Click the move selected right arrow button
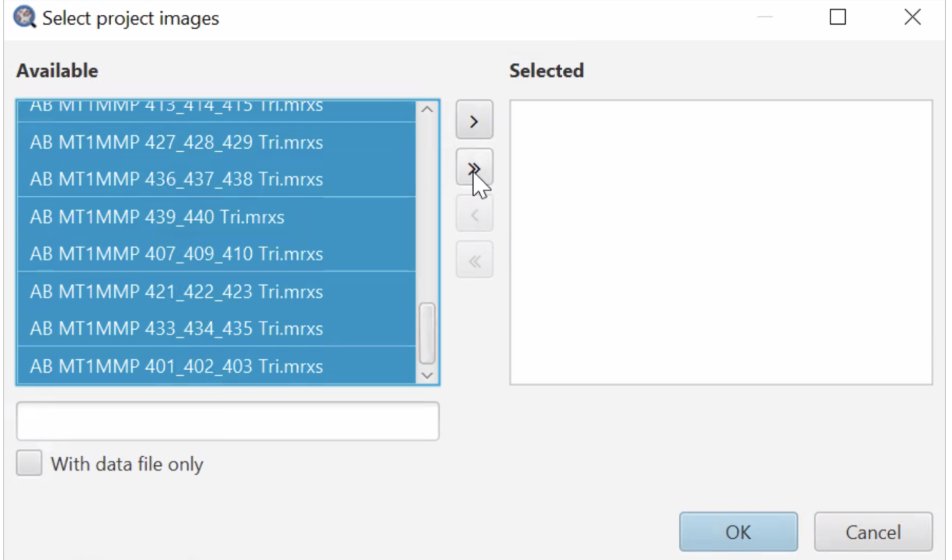The height and width of the screenshot is (560, 952). (474, 121)
